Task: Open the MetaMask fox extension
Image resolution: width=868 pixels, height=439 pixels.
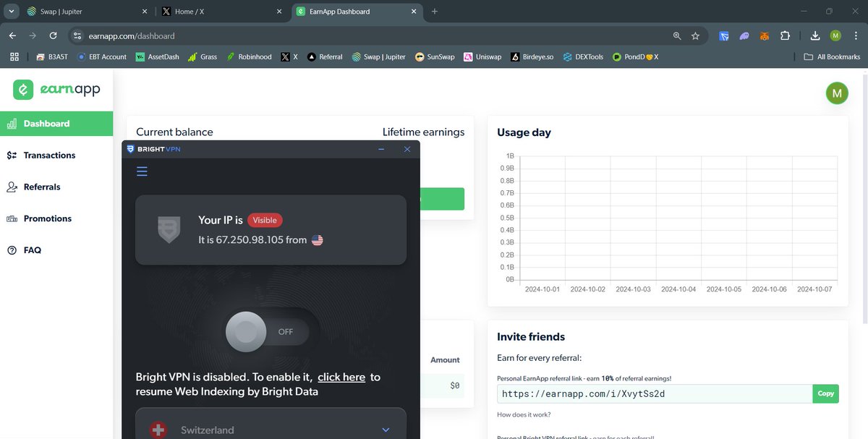Action: coord(765,35)
